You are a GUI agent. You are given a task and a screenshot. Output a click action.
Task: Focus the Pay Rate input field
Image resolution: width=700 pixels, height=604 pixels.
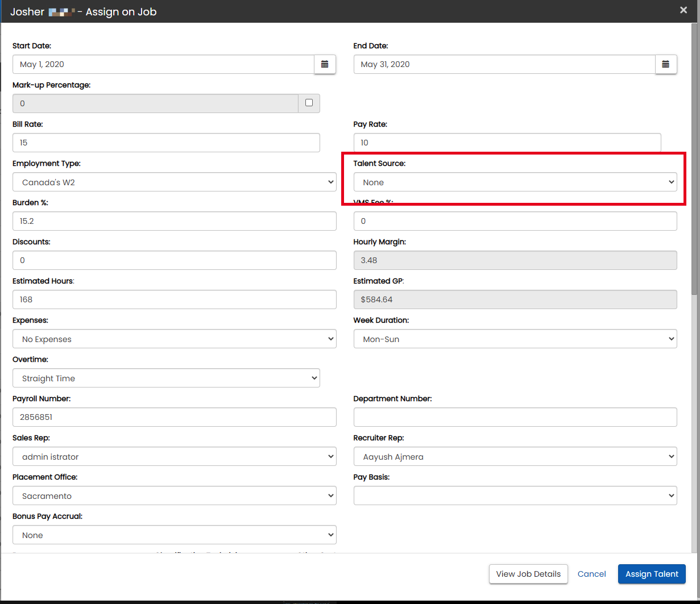[507, 143]
